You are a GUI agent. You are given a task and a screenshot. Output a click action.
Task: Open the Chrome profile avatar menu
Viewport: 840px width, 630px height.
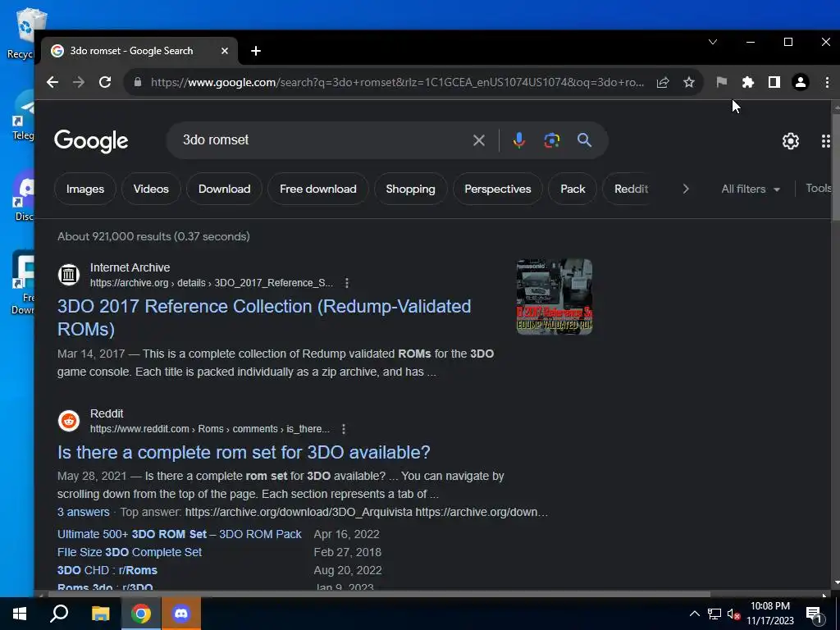coord(801,82)
